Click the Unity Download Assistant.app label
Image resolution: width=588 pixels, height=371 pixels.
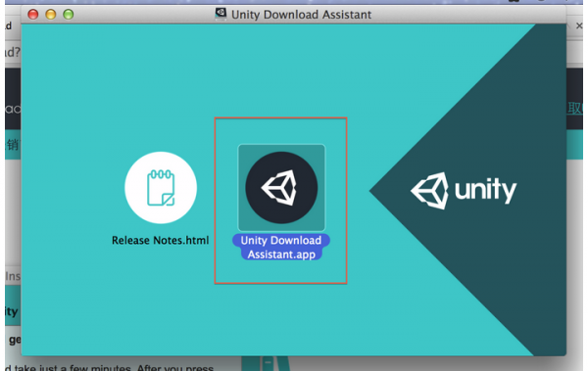point(281,248)
